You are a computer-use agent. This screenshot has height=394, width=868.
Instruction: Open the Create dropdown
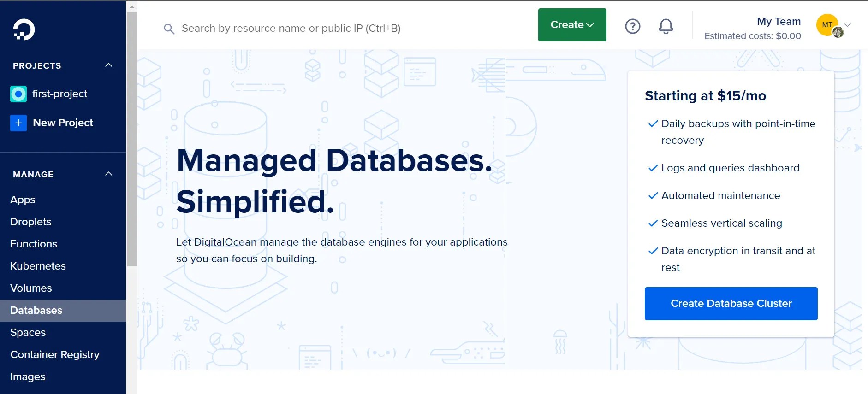[572, 25]
